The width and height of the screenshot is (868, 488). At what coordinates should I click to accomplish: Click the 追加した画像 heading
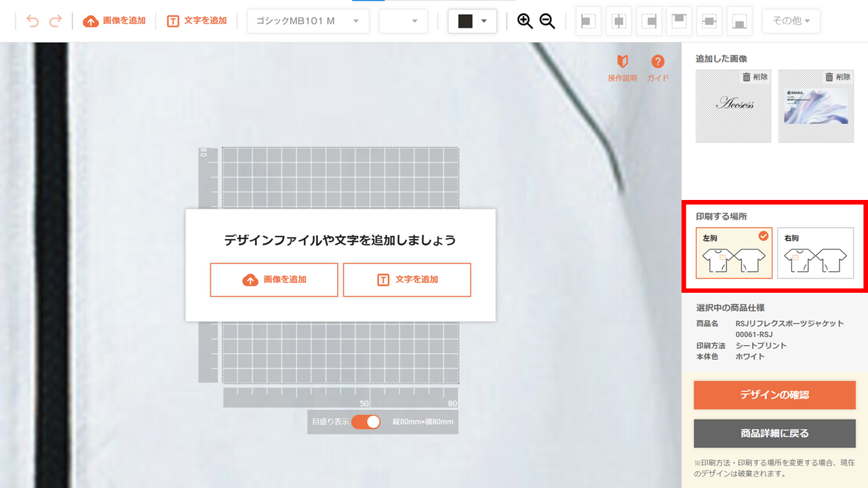click(x=722, y=59)
